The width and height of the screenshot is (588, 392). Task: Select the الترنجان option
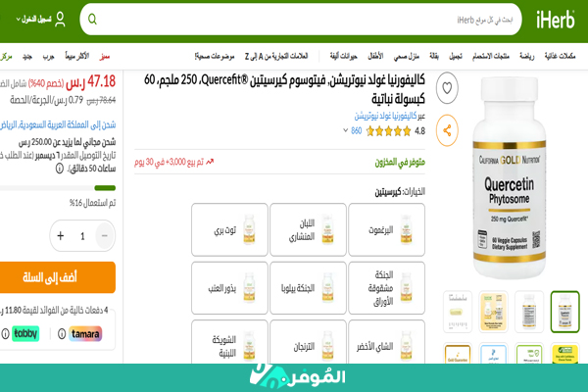click(308, 342)
